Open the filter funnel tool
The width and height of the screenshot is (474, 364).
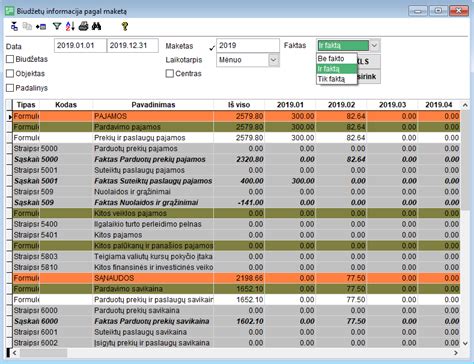pyautogui.click(x=57, y=26)
